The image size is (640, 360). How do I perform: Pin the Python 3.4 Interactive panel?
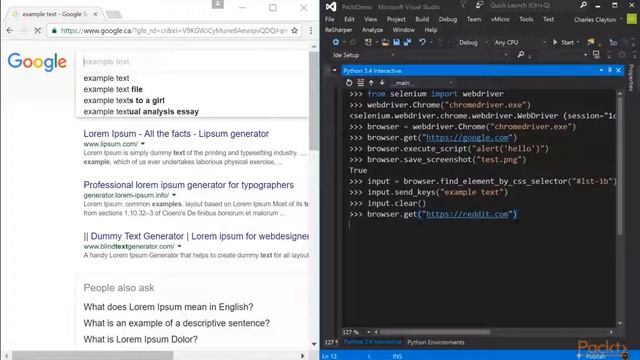pyautogui.click(x=610, y=70)
